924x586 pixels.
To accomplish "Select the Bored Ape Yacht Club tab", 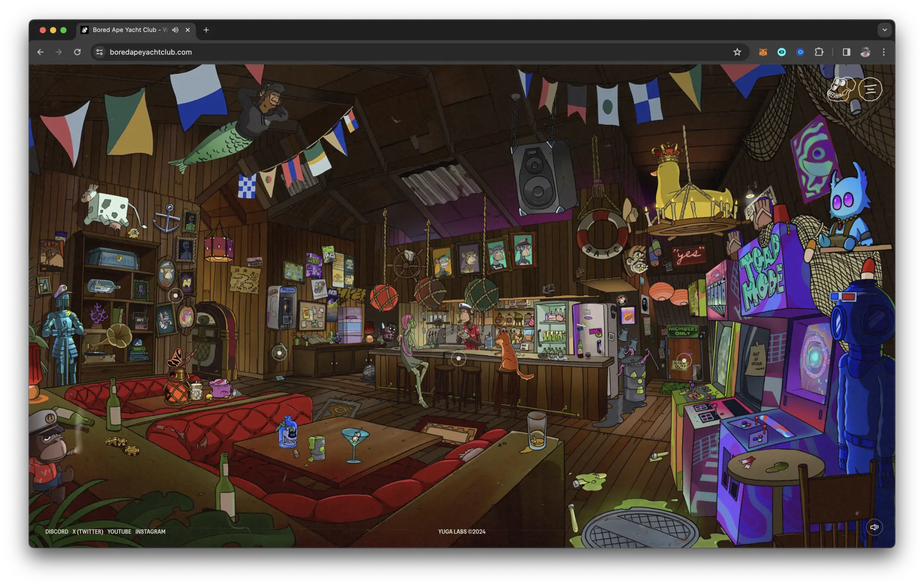I will (125, 30).
